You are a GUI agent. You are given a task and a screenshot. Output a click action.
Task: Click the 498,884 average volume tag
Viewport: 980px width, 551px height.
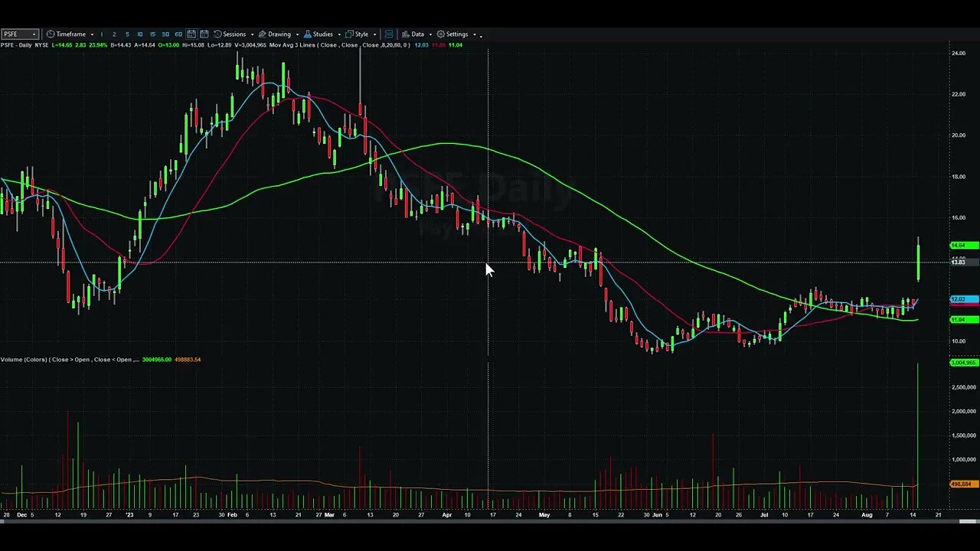point(964,484)
